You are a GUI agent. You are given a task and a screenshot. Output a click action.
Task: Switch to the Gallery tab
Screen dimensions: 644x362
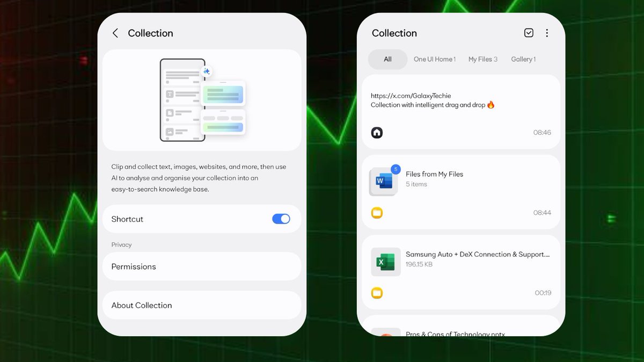[x=523, y=59]
